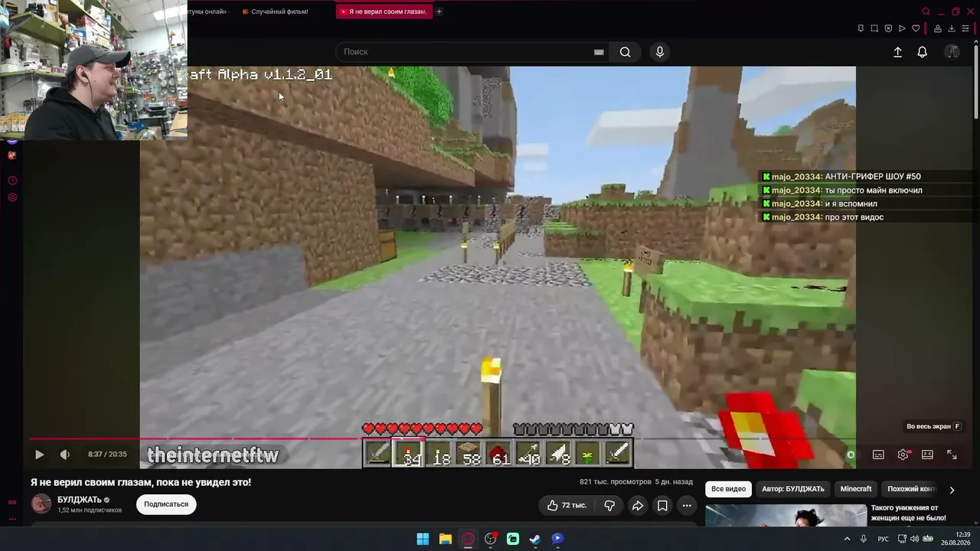Select the Все видео filter chip
Screen dimensions: 980x551
[728, 489]
